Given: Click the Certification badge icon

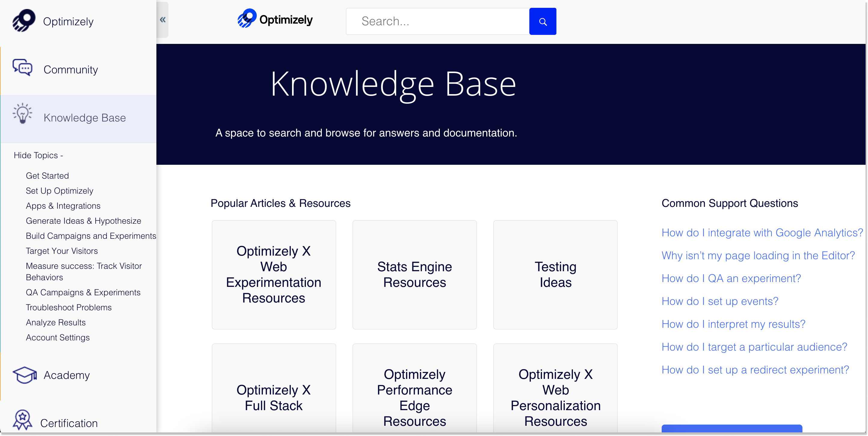Looking at the screenshot, I should (22, 420).
